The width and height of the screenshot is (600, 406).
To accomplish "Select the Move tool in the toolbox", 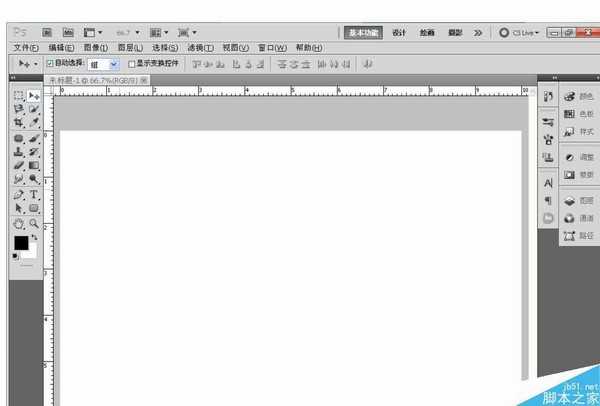I will pyautogui.click(x=34, y=96).
